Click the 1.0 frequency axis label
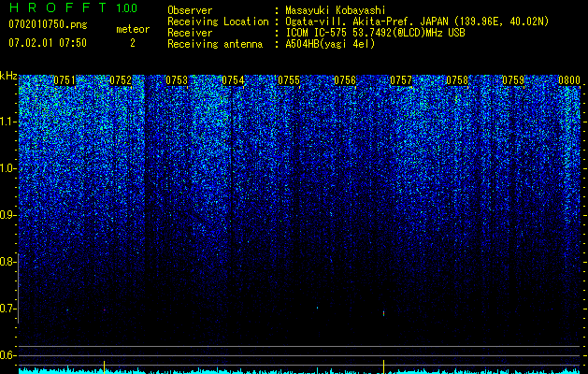 coord(7,168)
